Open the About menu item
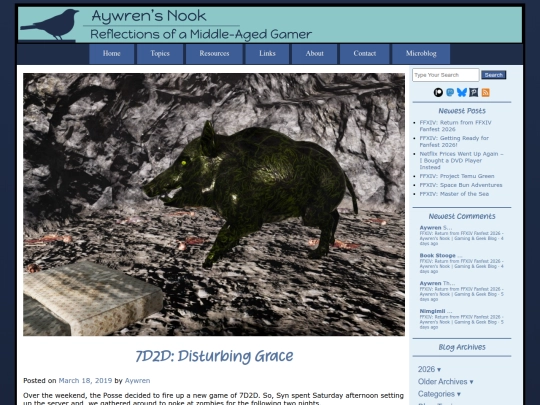Image resolution: width=540 pixels, height=405 pixels. coord(314,54)
